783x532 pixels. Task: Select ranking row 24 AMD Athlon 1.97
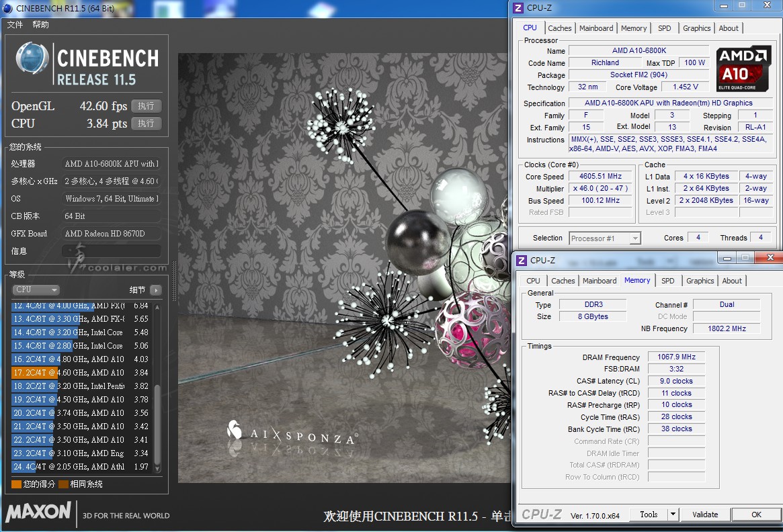[x=81, y=467]
